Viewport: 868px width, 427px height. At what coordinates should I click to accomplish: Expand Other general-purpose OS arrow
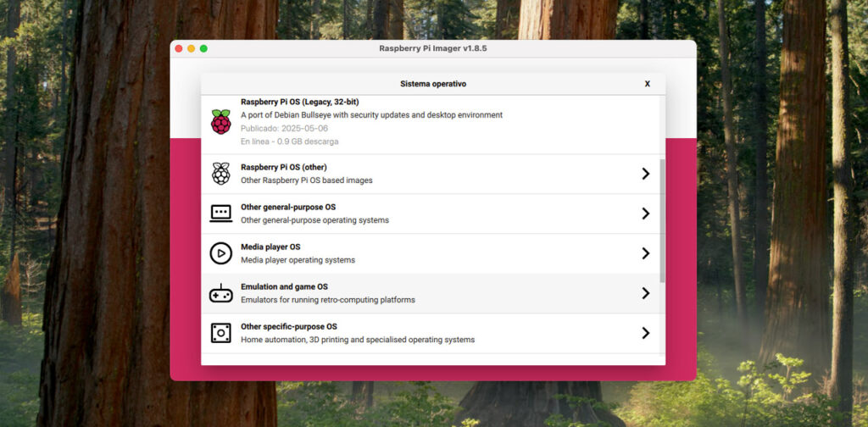[645, 213]
